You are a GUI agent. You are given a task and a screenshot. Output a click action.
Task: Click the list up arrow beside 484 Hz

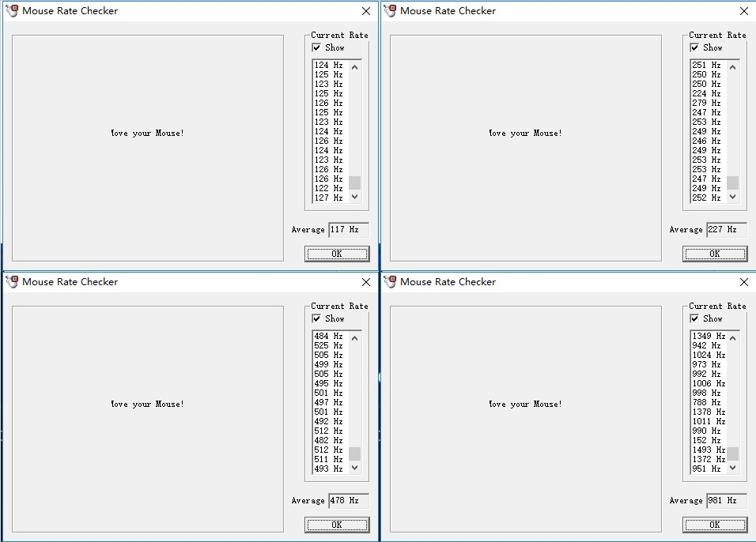(x=355, y=338)
